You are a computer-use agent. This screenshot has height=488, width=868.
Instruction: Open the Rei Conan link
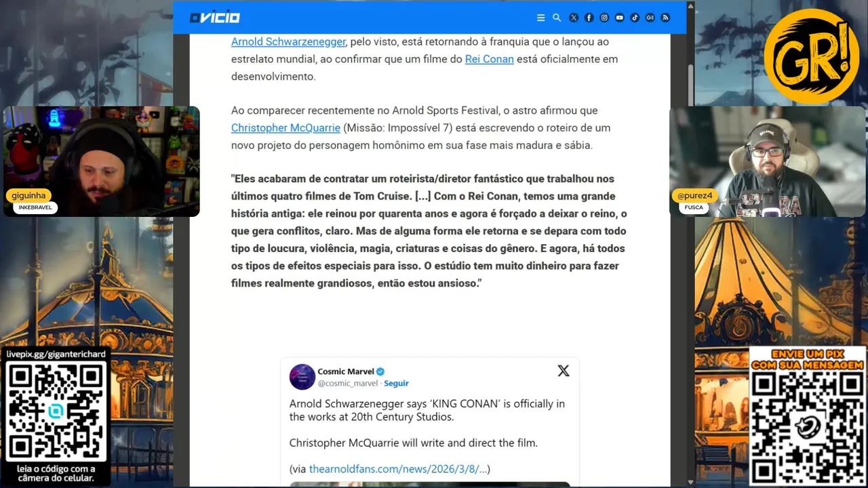[x=489, y=59]
